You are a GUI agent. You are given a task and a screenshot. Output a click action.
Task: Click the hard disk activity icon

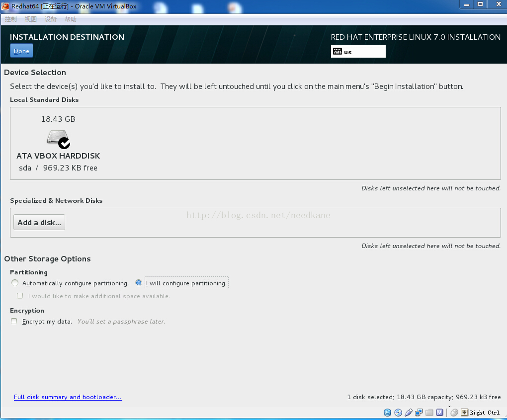(387, 413)
